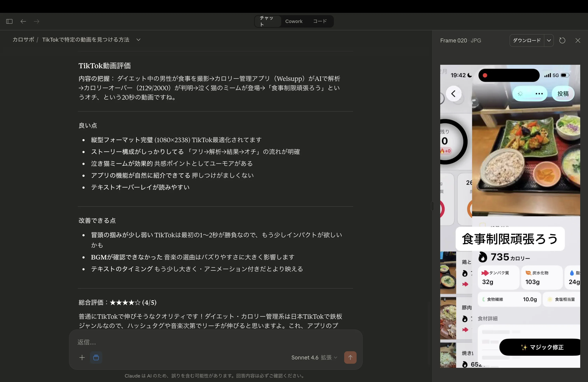This screenshot has height=382, width=588.
Task: Select the blue tools icon in reply box
Action: (96, 357)
